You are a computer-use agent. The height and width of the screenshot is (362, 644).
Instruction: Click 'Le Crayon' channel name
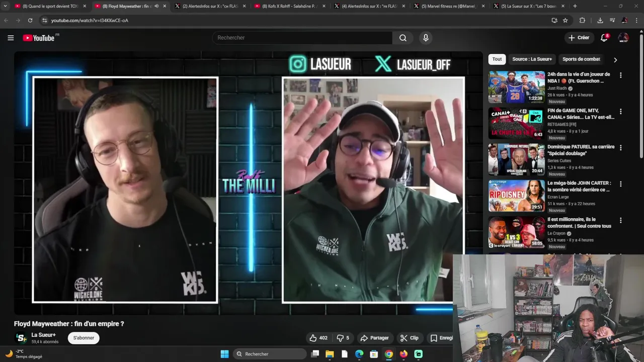tap(556, 233)
